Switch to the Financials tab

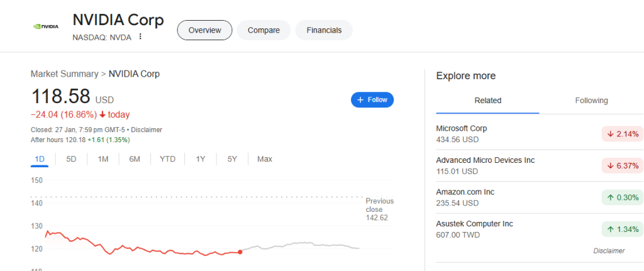(324, 30)
